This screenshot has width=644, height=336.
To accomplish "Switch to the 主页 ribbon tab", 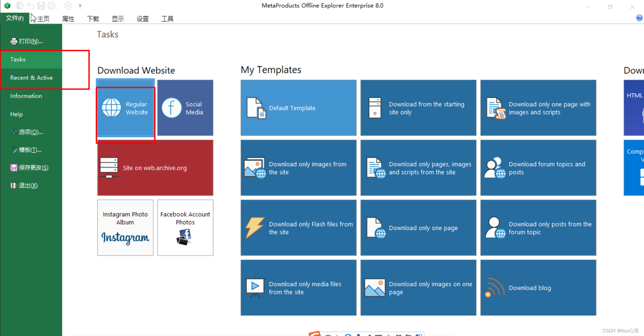I will click(43, 19).
